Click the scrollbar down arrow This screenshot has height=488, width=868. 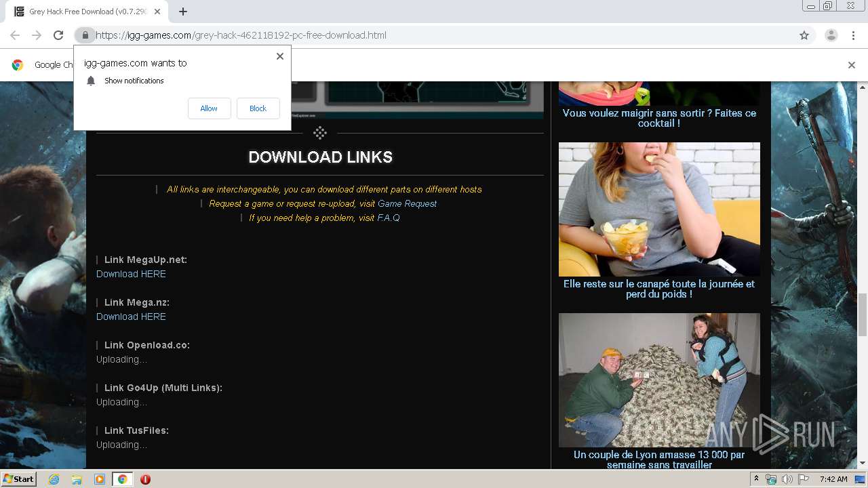(863, 463)
